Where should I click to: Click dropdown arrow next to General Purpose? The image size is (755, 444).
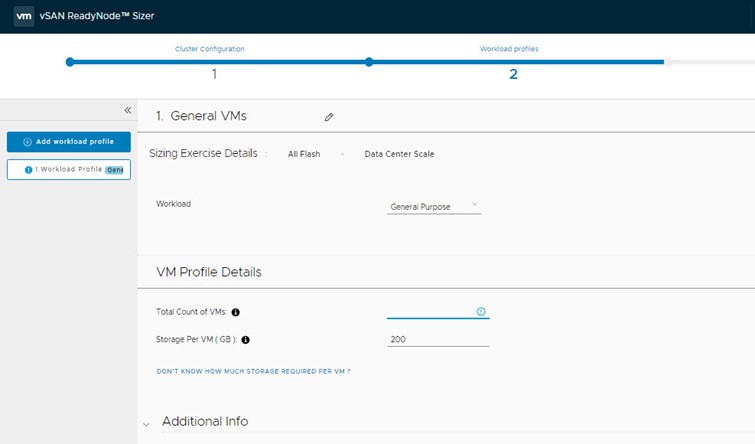[474, 204]
